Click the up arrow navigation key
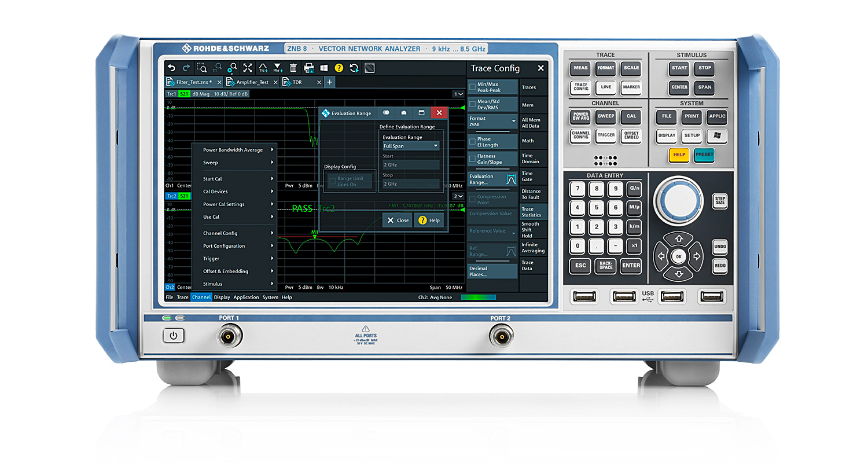 tap(679, 239)
